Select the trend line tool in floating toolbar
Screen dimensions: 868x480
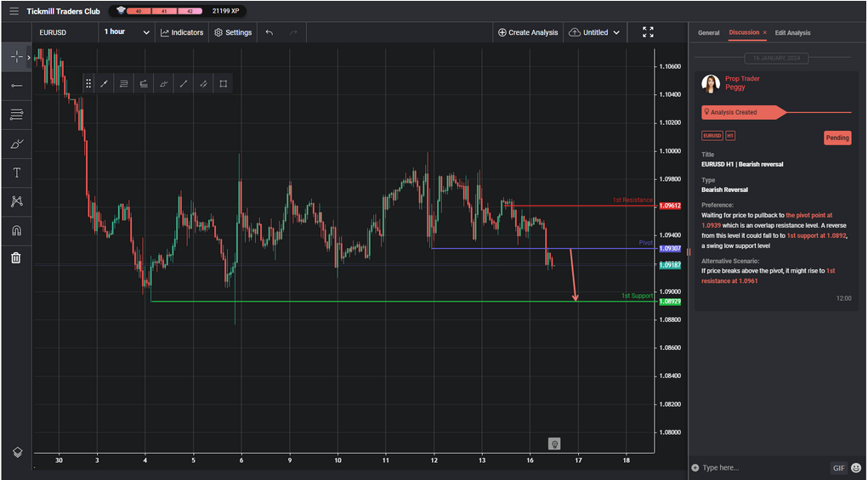(x=104, y=83)
